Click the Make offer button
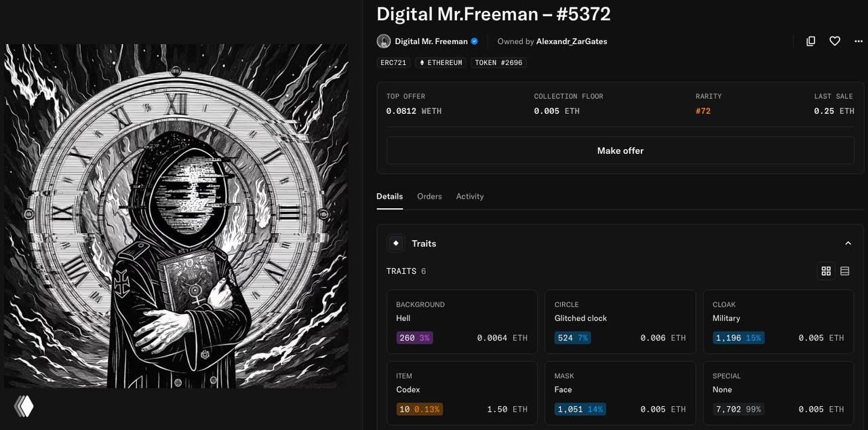Image resolution: width=868 pixels, height=430 pixels. [x=620, y=150]
